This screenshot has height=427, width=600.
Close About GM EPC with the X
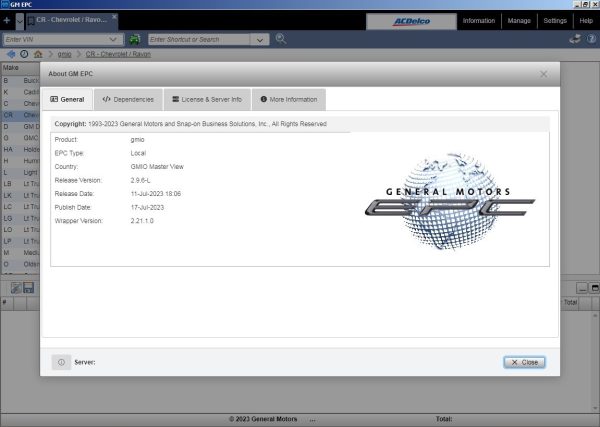tap(543, 74)
